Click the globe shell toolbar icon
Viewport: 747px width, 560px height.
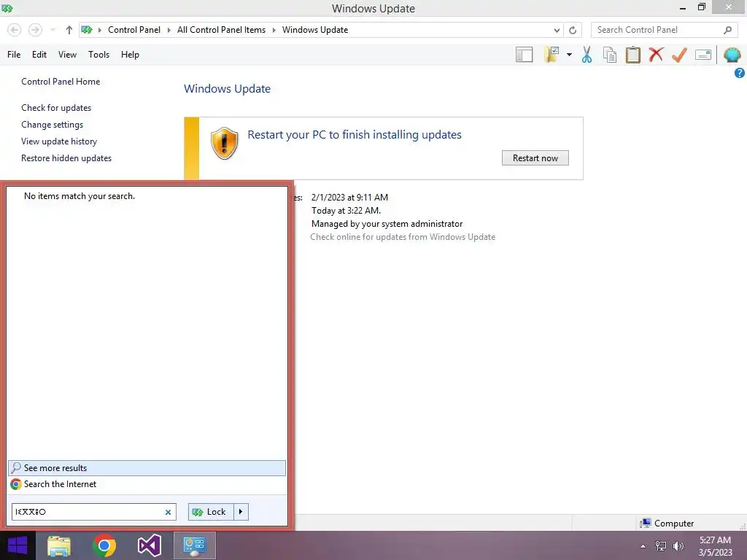point(732,55)
